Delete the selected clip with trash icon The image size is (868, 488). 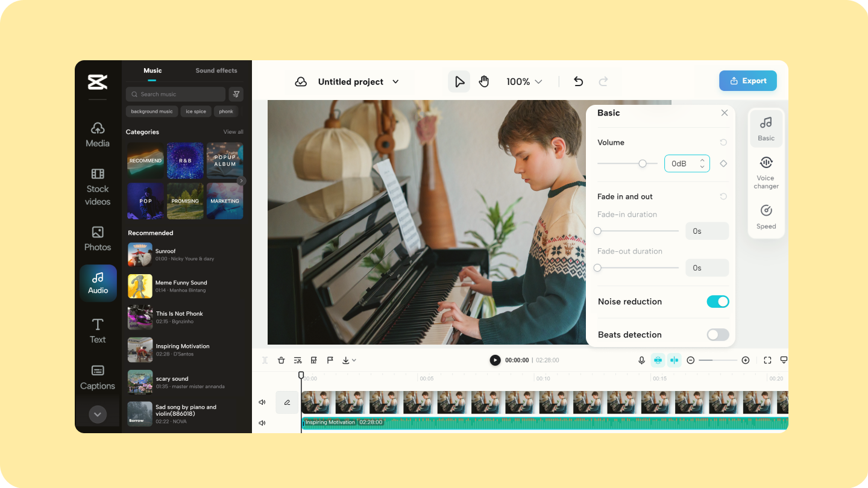pos(281,360)
